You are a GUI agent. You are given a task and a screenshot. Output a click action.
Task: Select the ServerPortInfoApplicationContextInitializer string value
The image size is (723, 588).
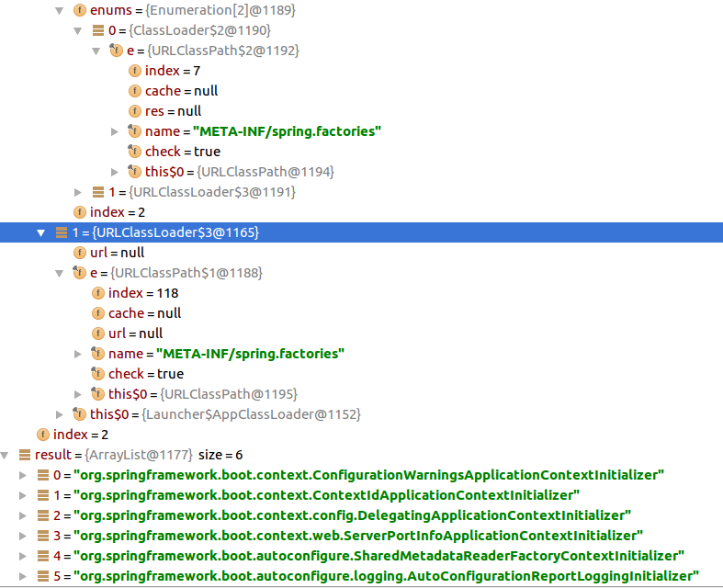click(x=358, y=536)
